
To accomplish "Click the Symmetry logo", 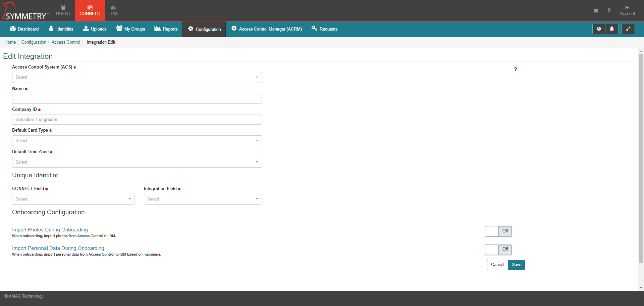I will [25, 11].
